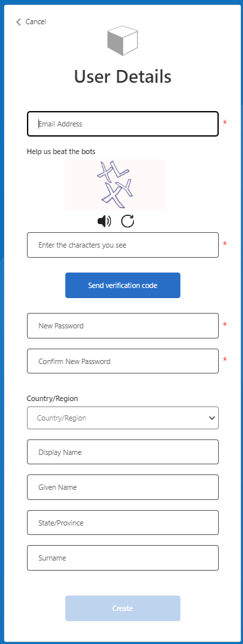Image resolution: width=243 pixels, height=644 pixels.
Task: Select the Given Name field
Action: (x=123, y=487)
